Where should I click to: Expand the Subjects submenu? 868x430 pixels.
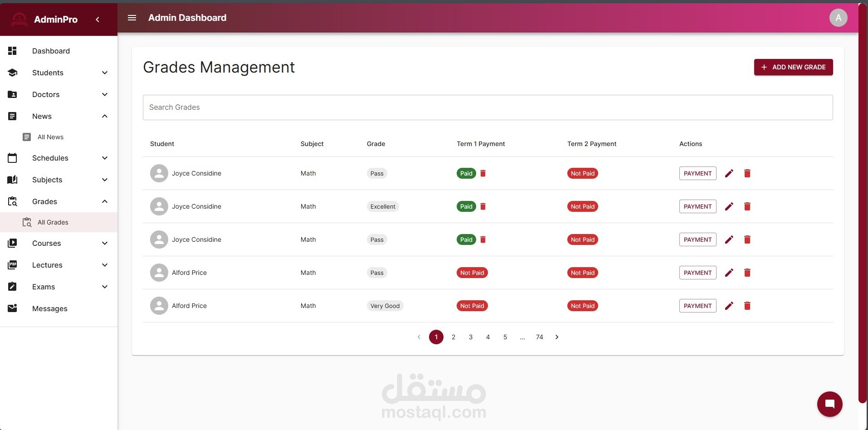point(105,180)
